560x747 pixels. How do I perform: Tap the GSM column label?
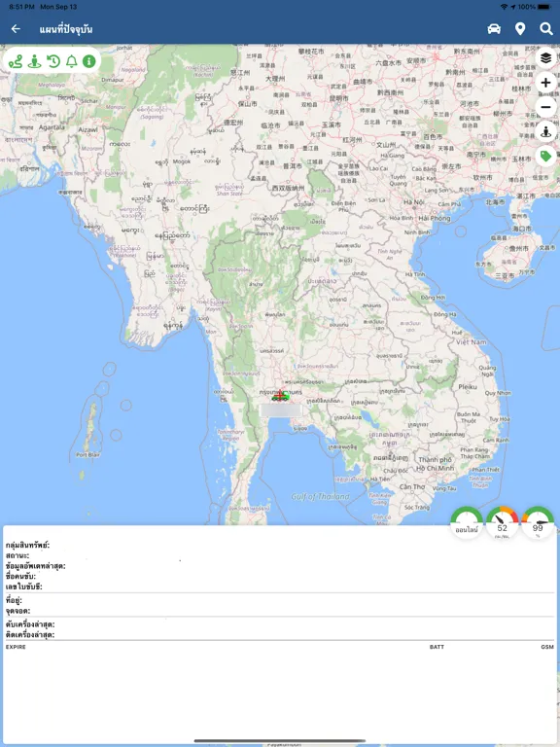click(547, 647)
